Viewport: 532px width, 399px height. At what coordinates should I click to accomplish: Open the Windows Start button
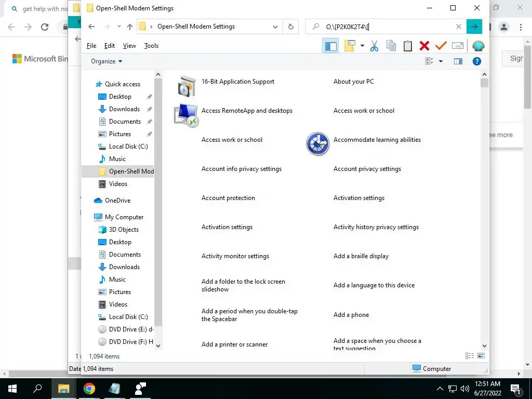12,389
